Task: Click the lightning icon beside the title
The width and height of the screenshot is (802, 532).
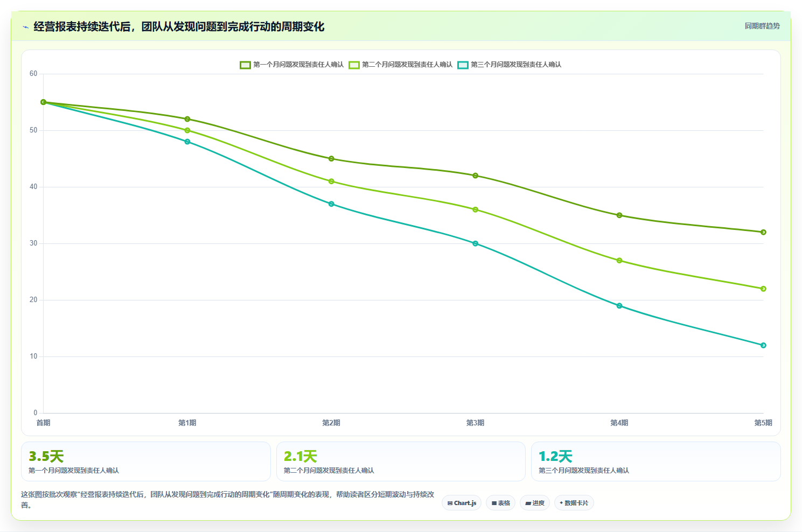Action: tap(25, 27)
